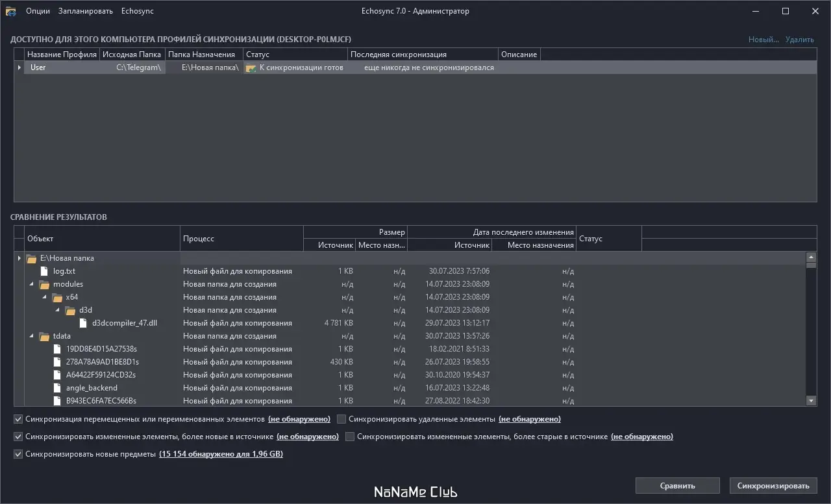Viewport: 831px width, 504px height.
Task: Maximize the Echosync window
Action: pos(786,11)
